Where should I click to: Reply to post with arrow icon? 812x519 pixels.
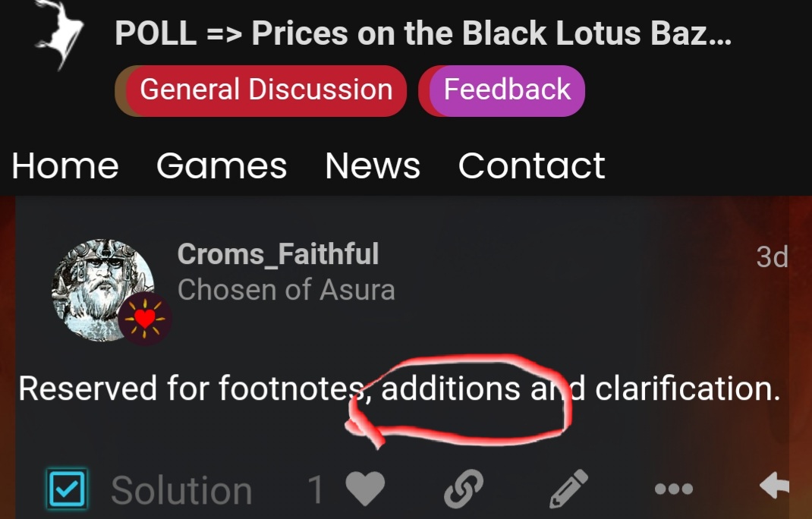coord(775,486)
